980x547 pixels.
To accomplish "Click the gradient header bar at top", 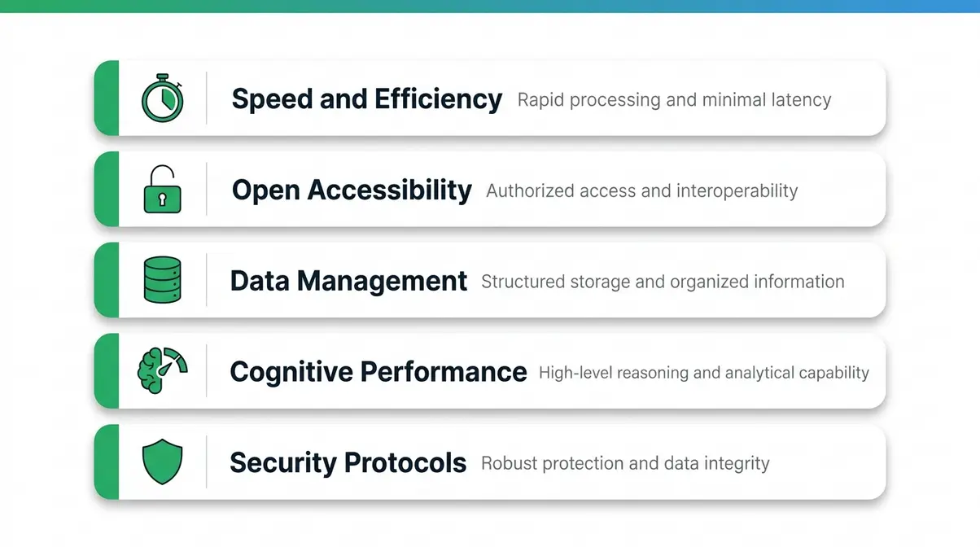I will coord(490,6).
